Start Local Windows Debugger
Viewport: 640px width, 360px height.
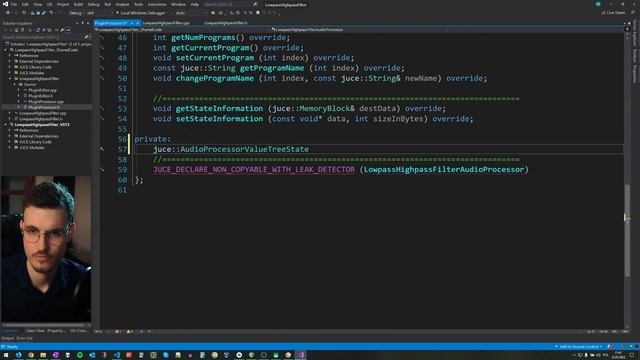pos(141,13)
